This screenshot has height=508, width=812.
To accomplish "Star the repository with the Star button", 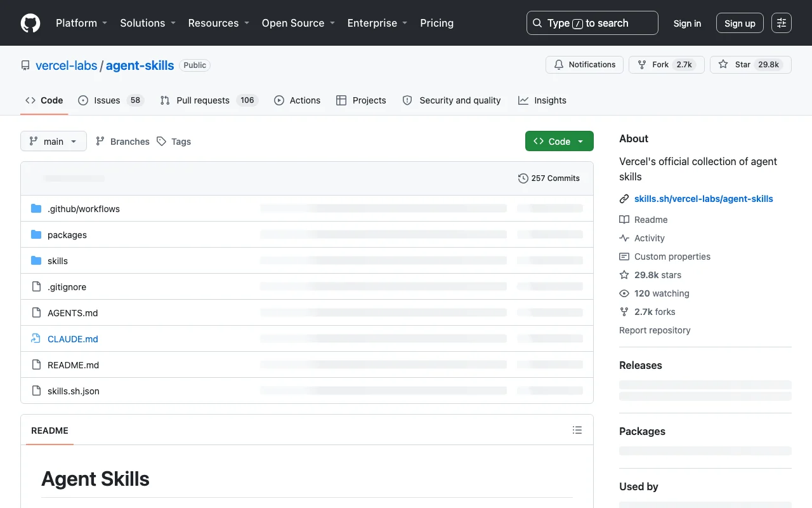I will click(x=750, y=65).
